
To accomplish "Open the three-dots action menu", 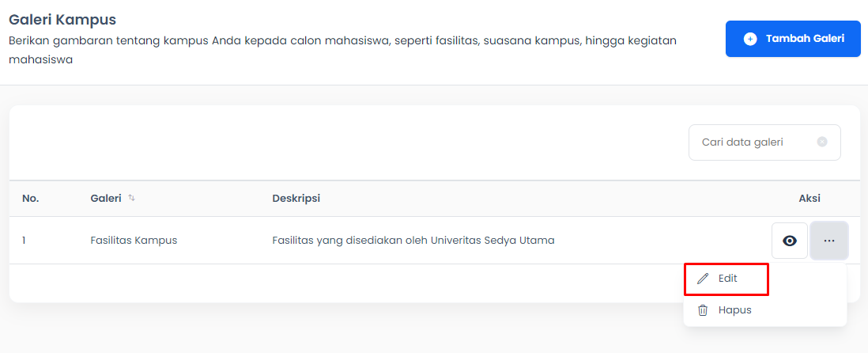I will [x=828, y=241].
